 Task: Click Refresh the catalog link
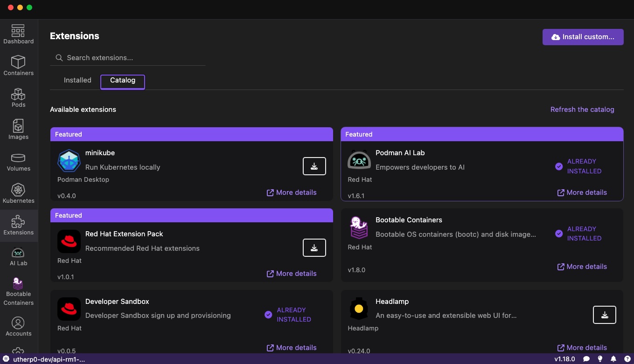coord(582,110)
